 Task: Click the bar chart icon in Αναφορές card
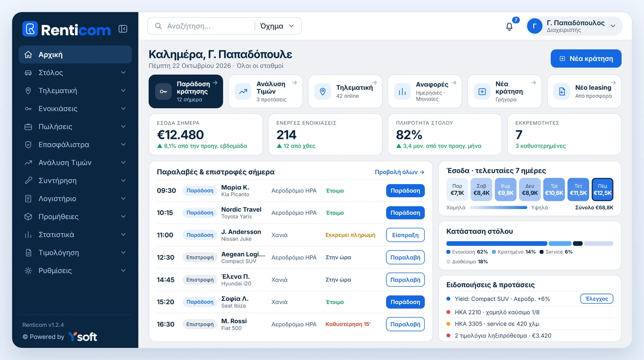(402, 92)
